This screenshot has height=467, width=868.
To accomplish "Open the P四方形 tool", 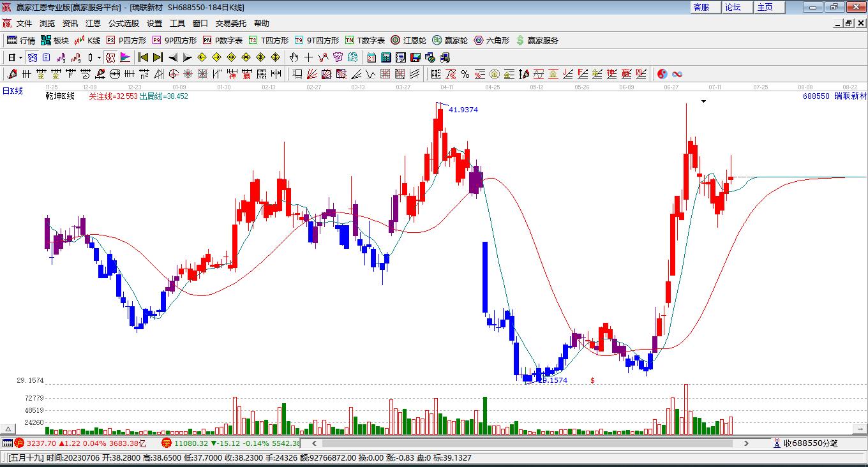I will (126, 40).
